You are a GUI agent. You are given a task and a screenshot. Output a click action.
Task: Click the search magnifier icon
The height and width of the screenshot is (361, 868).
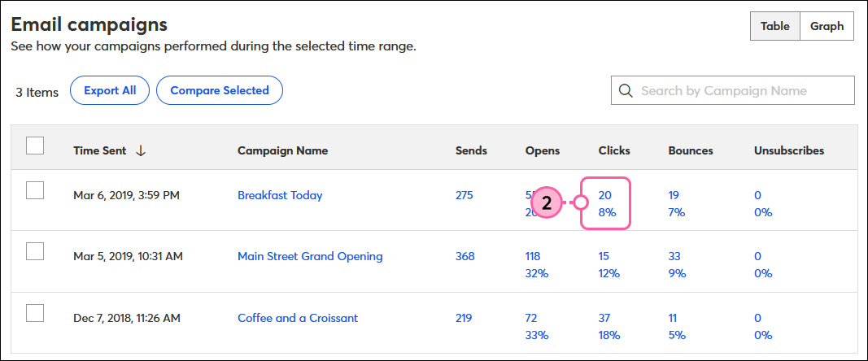point(626,91)
